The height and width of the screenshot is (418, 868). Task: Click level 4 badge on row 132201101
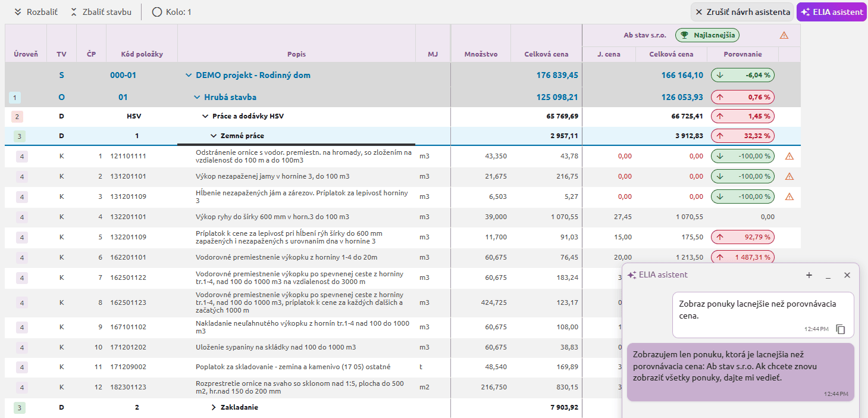click(x=22, y=217)
